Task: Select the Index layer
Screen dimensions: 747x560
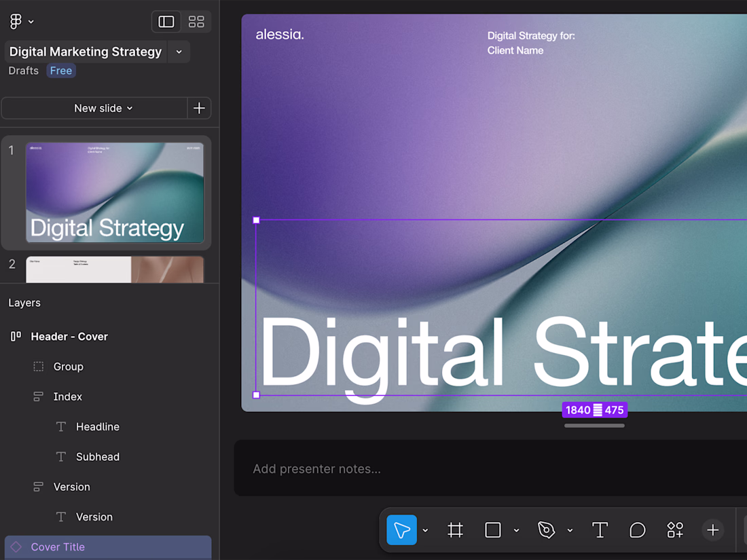Action: pos(67,396)
